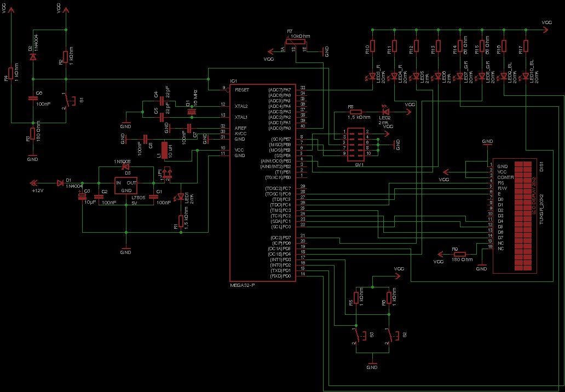
Task: Select capacitor C5 on the XTAL1 line
Action: tap(162, 117)
